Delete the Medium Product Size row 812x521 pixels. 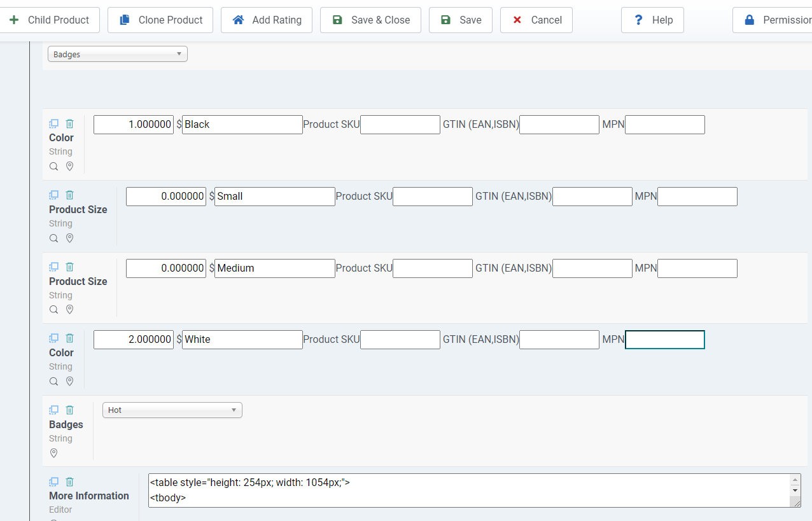click(70, 267)
